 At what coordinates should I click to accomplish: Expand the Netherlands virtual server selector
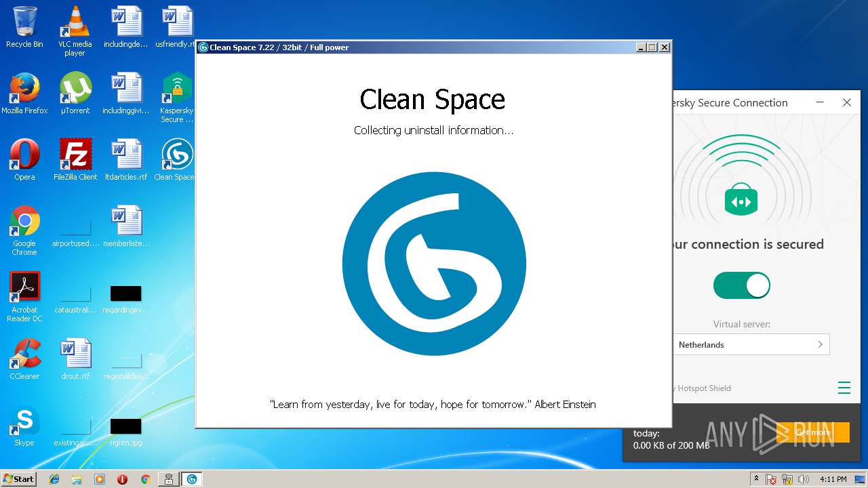point(751,344)
